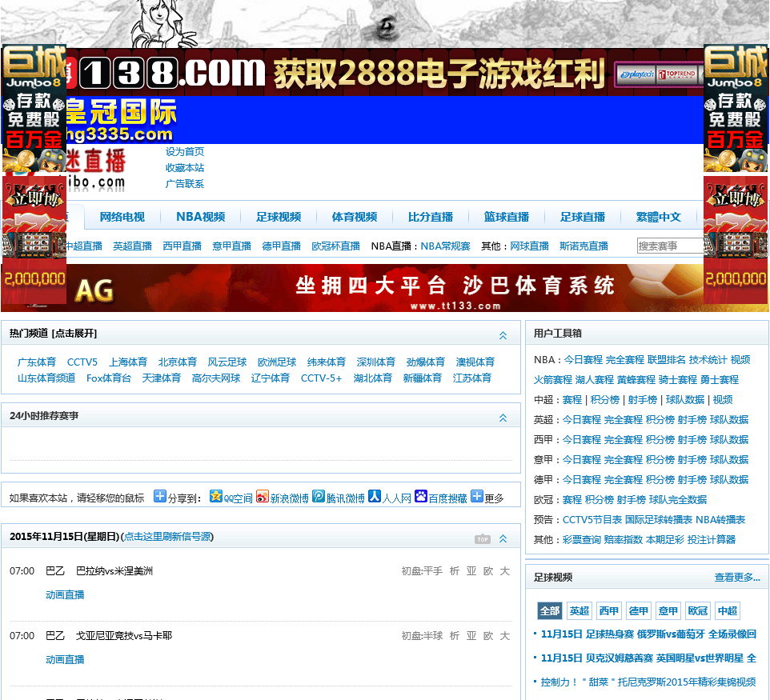Open 风云足球 channel
This screenshot has height=700, width=770.
[x=227, y=362]
